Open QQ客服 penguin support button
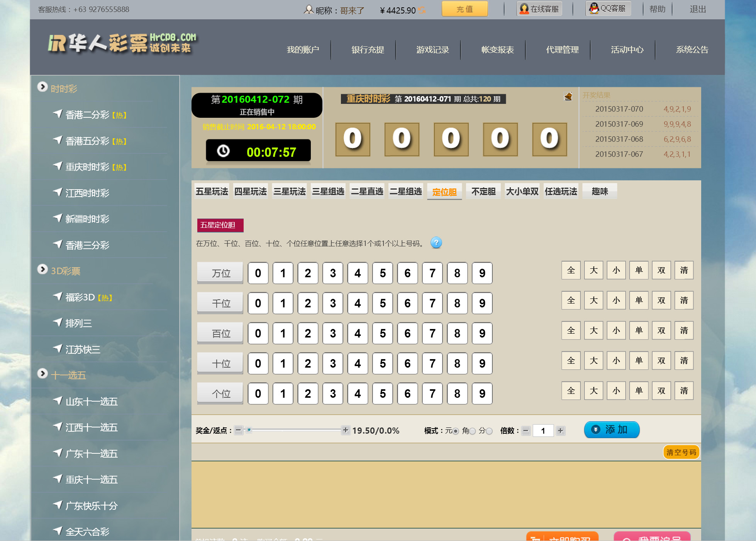Viewport: 756px width, 541px height. point(608,8)
